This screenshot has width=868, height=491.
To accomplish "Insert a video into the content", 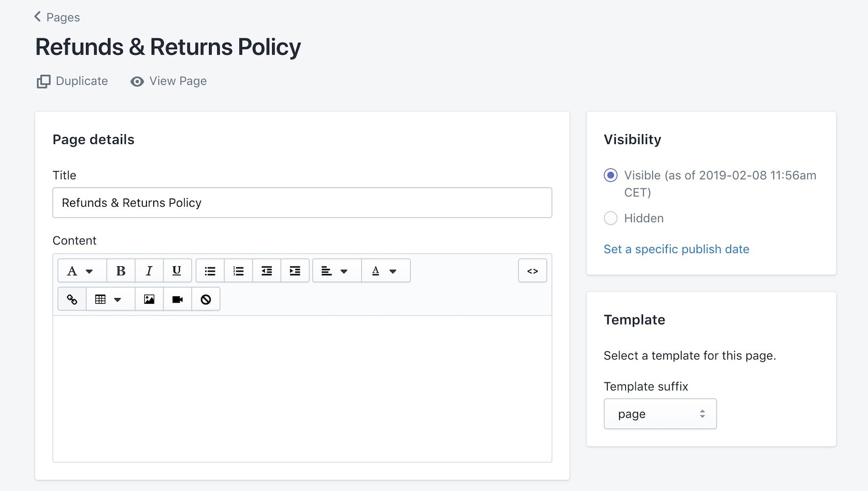I will point(178,299).
